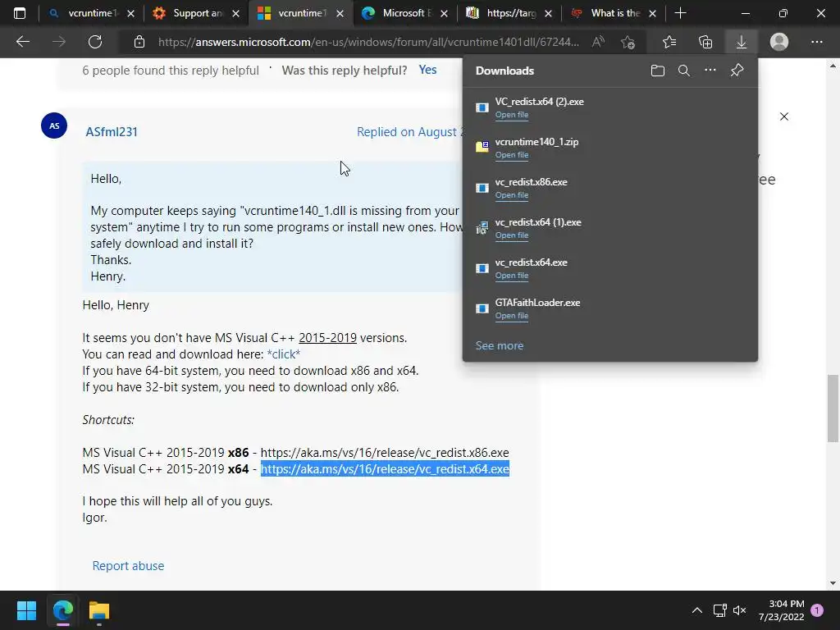Image resolution: width=840 pixels, height=630 pixels.
Task: Open file link for vcruntime140_1.zip
Action: point(512,155)
